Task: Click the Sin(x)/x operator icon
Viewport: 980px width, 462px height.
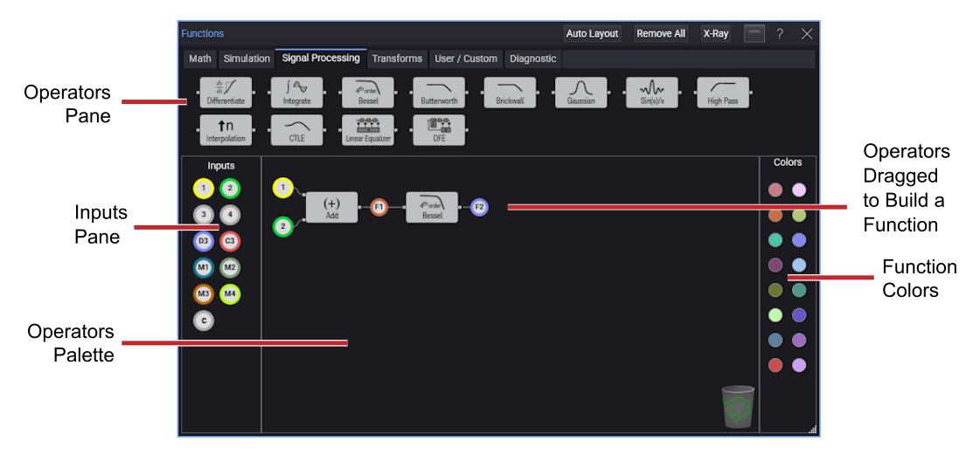Action: pyautogui.click(x=652, y=92)
